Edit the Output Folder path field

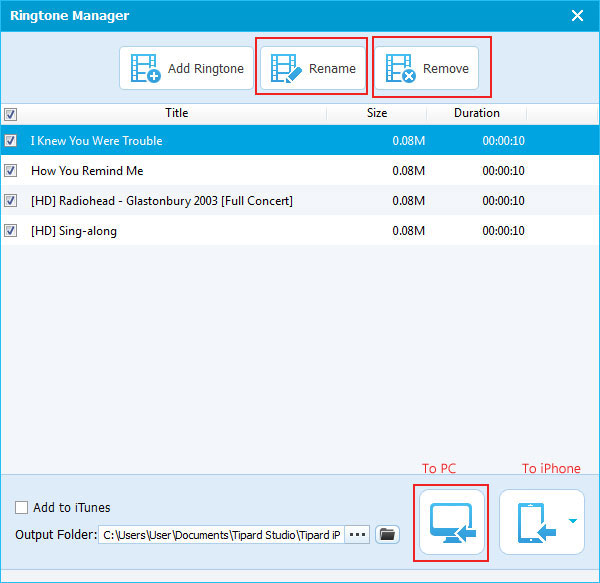point(222,534)
